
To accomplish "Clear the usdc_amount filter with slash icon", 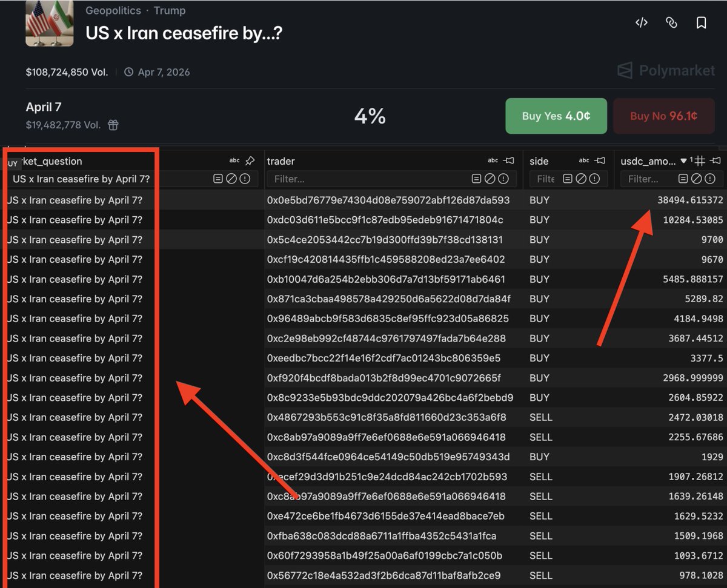I will [x=697, y=179].
